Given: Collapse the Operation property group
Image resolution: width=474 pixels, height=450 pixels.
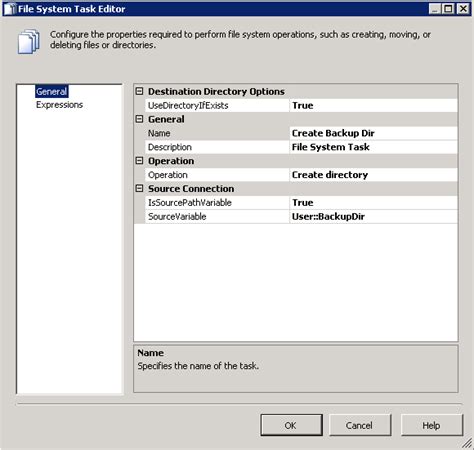Looking at the screenshot, I should 139,160.
